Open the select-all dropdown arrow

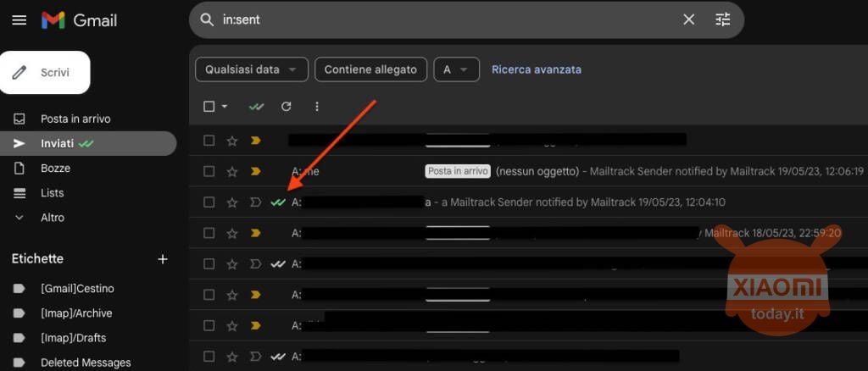point(224,106)
